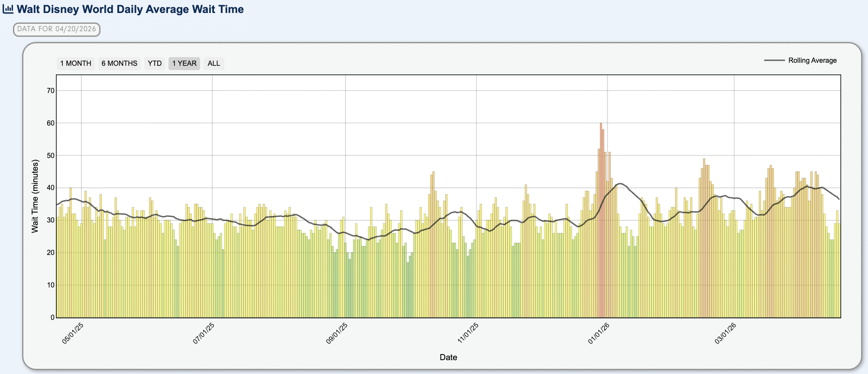Click the 03/01/26 x-axis date label
Viewport: 868px width, 374px height.
pyautogui.click(x=725, y=333)
